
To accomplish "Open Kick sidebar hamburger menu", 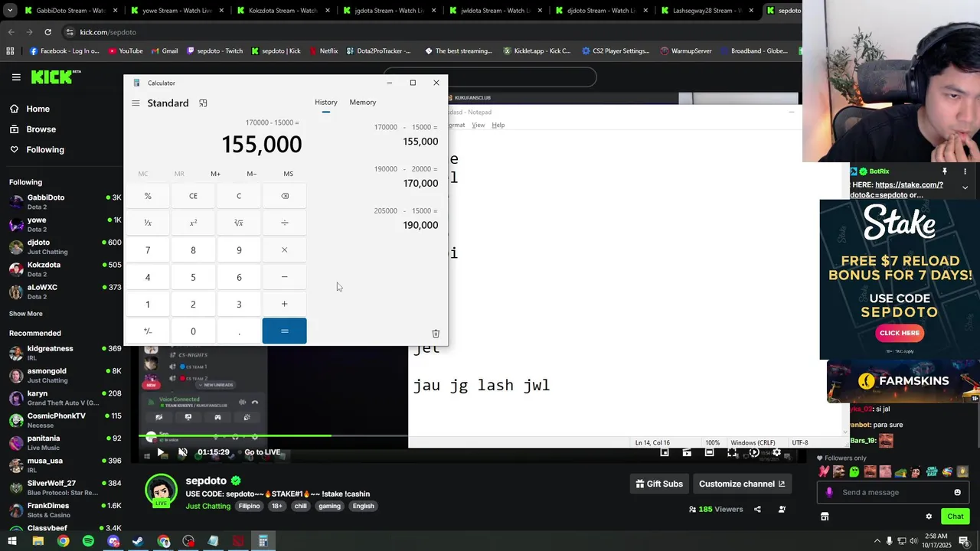I will 16,77.
